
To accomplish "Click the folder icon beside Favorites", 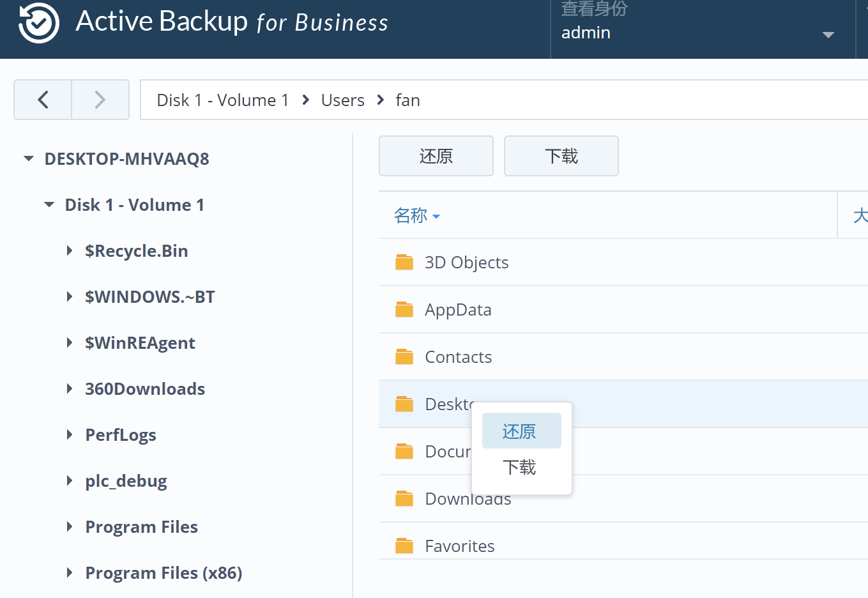I will (405, 545).
